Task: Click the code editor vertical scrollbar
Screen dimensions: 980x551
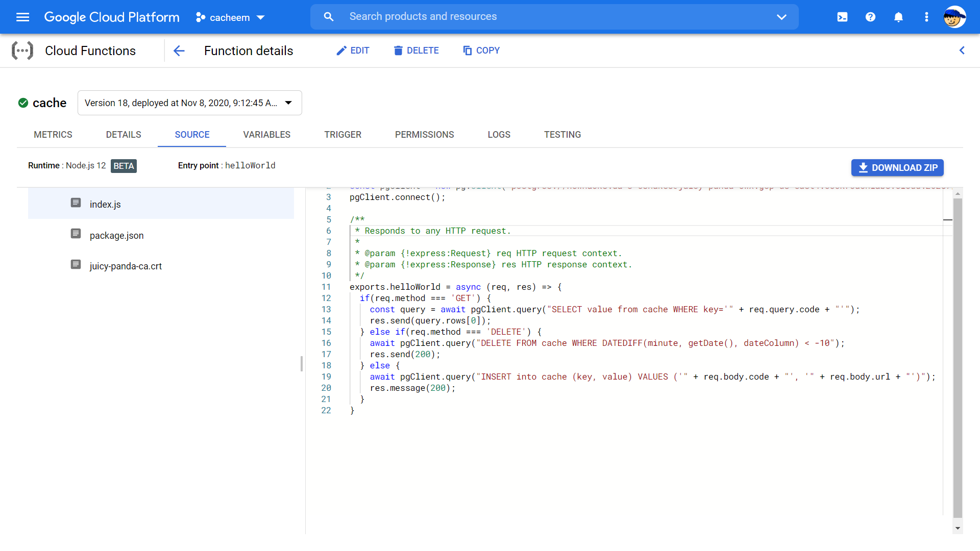Action: [958, 357]
